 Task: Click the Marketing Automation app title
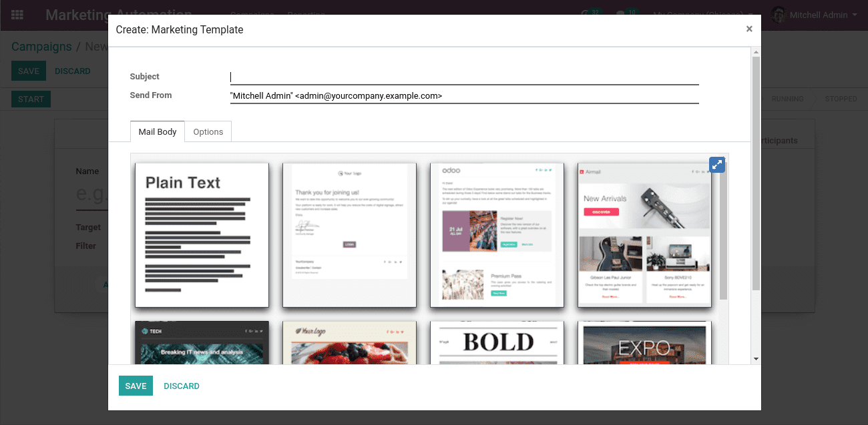pos(118,15)
